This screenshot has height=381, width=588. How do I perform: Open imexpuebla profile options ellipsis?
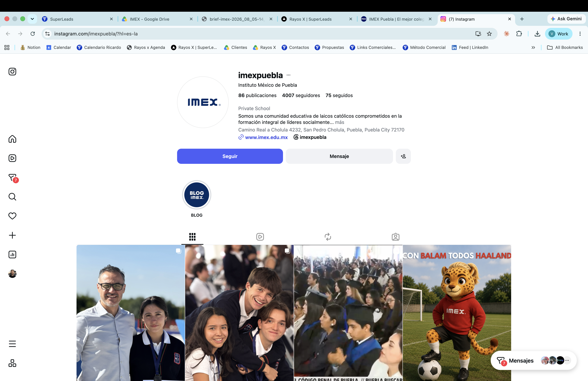click(x=288, y=75)
